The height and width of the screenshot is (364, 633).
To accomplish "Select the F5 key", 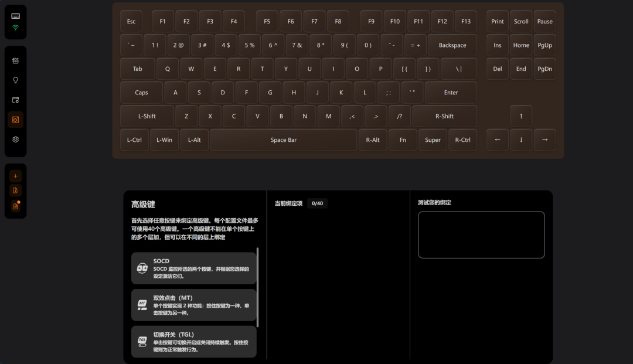I will 267,21.
